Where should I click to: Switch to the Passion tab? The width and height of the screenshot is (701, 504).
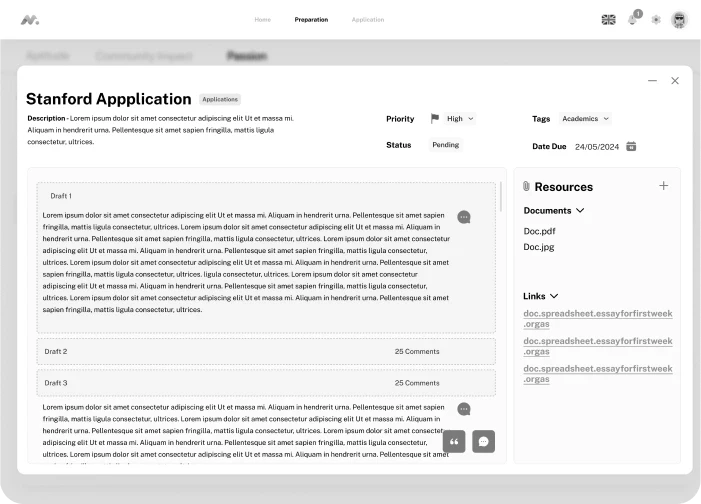point(247,56)
